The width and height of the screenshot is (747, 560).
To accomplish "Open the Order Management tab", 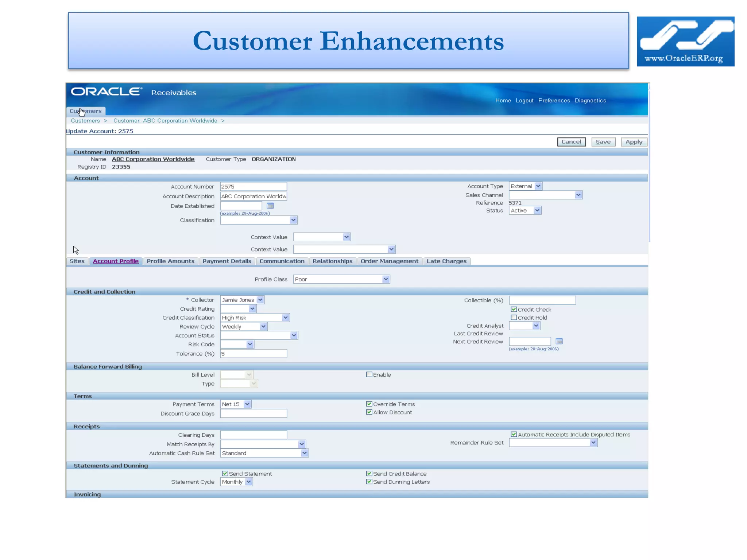I will click(390, 261).
